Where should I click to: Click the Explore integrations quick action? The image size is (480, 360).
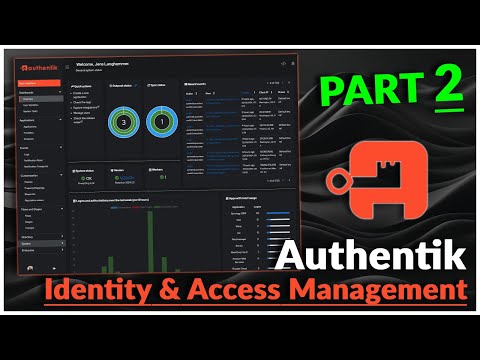click(x=86, y=108)
